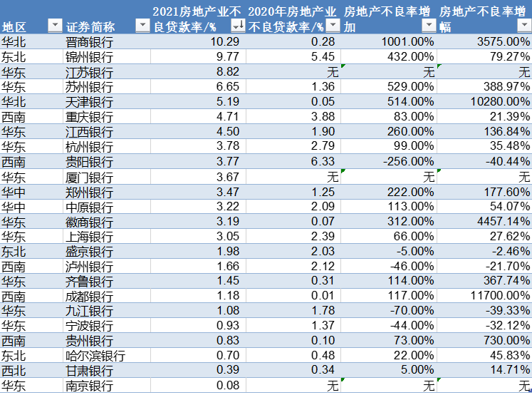532x395 pixels.
Task: Select the 江西银行 cell
Action: (107, 131)
